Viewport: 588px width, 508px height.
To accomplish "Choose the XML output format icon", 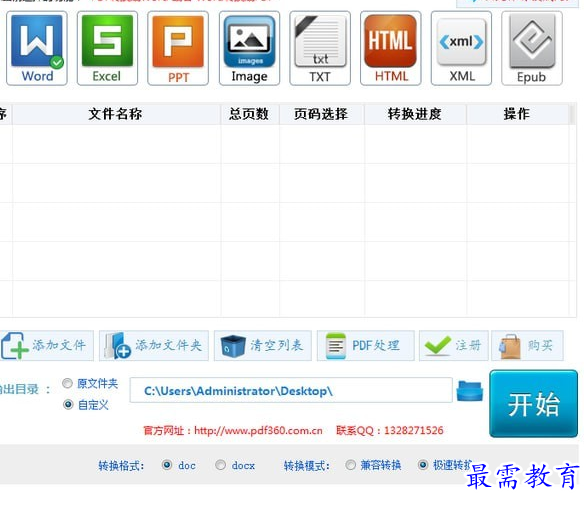I will click(461, 48).
